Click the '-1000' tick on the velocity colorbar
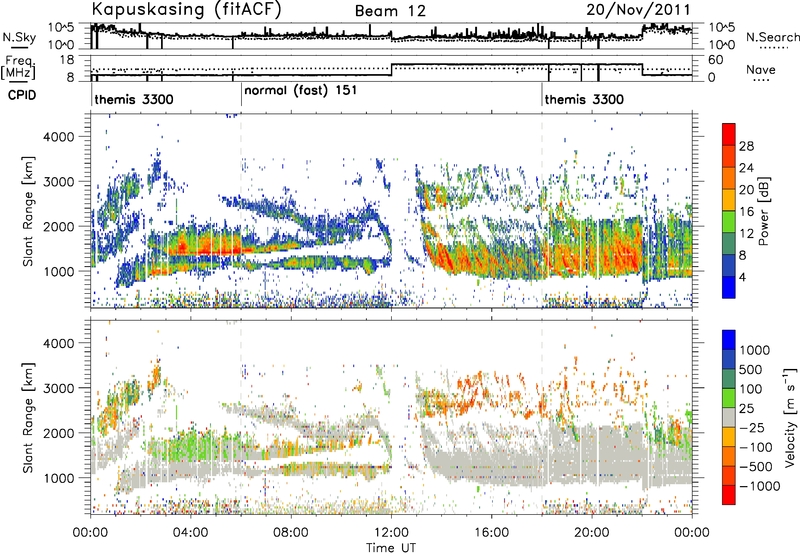This screenshot has width=800, height=554. 759,486
